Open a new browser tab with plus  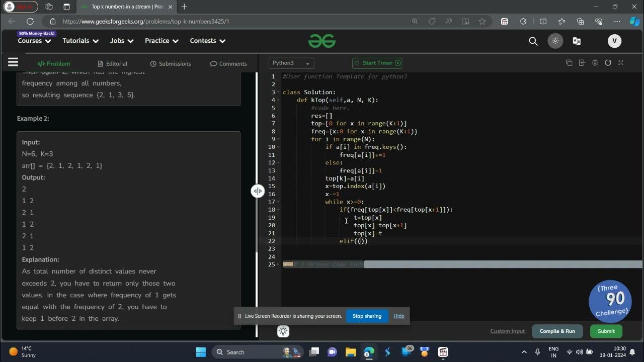pos(184,7)
